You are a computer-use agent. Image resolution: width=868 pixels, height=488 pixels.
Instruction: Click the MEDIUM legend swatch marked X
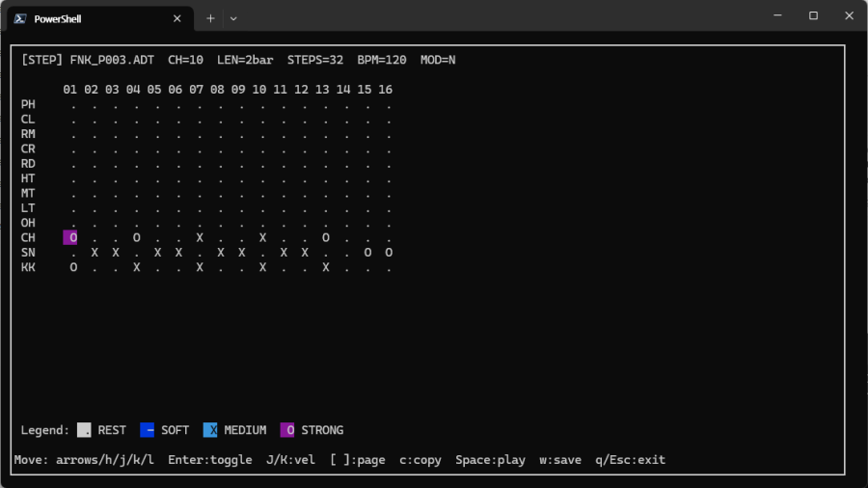point(210,431)
